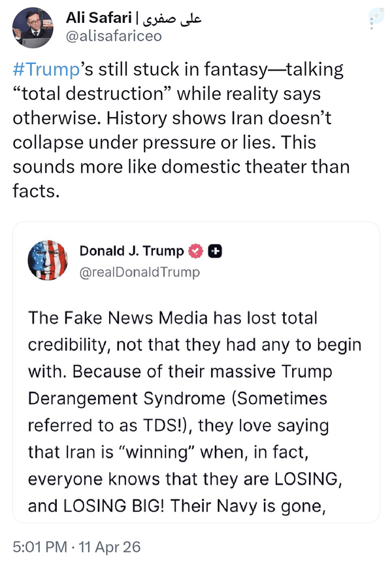Open the @alisafariceo handle link
This screenshot has width=392, height=563.
click(x=114, y=36)
